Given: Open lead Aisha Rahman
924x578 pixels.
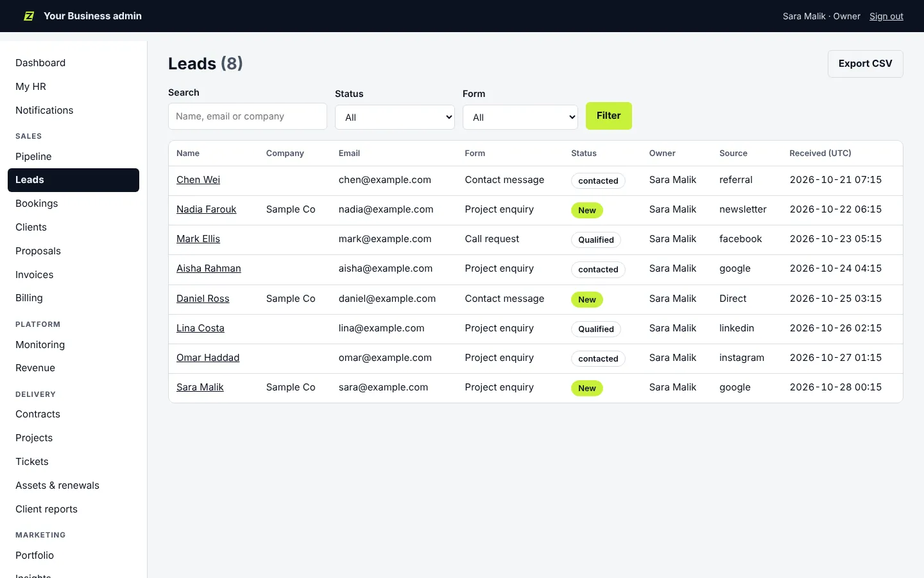Looking at the screenshot, I should (x=209, y=268).
